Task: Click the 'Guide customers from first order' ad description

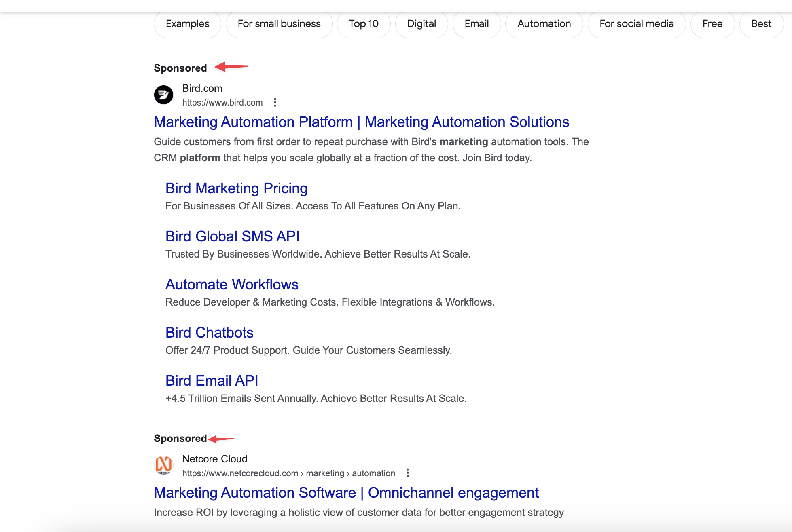Action: pyautogui.click(x=371, y=150)
